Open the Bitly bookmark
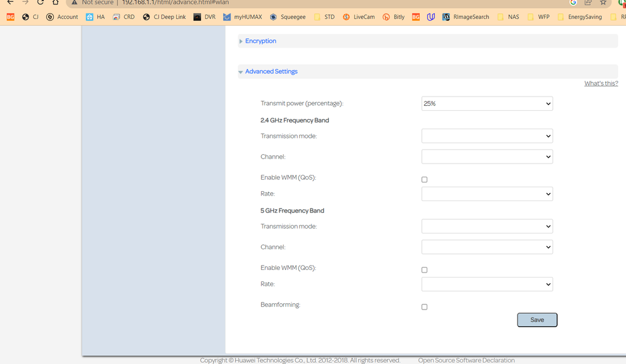Screen dimensions: 626x364 394,17
